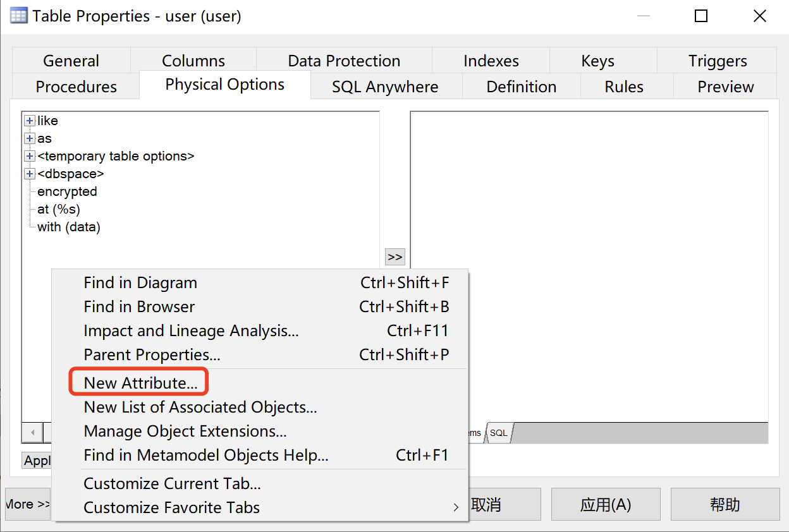Select the SQL tab at the bottom

pos(499,433)
